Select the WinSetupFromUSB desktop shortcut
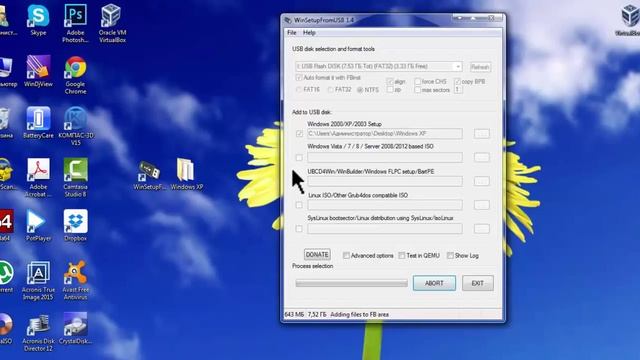Viewport: 640px width, 360px height. tap(149, 175)
